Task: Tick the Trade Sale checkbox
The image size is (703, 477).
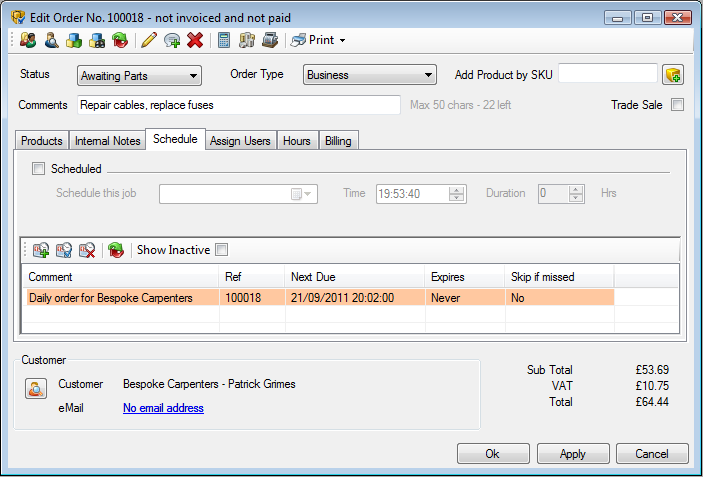Action: click(x=677, y=104)
